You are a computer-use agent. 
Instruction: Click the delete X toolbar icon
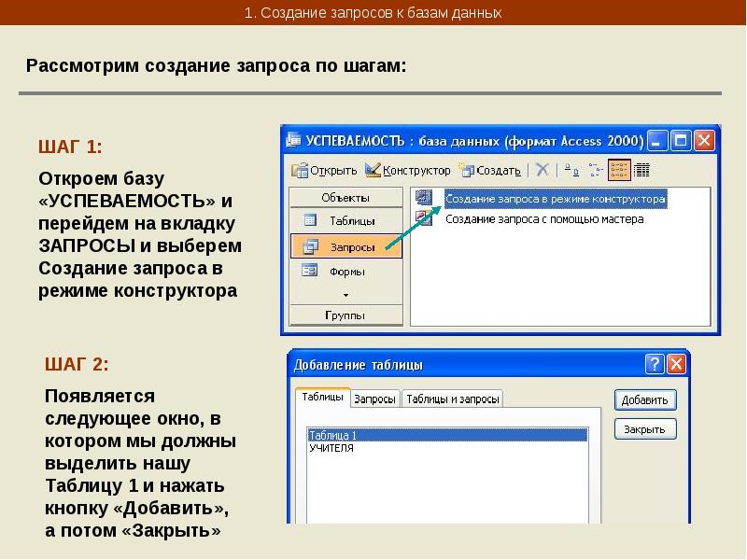[x=542, y=170]
